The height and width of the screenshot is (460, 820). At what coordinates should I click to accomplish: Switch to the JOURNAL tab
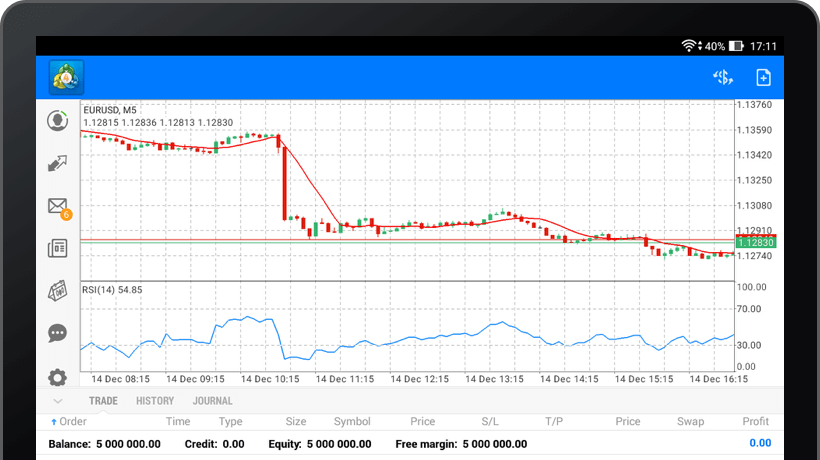[x=212, y=401]
